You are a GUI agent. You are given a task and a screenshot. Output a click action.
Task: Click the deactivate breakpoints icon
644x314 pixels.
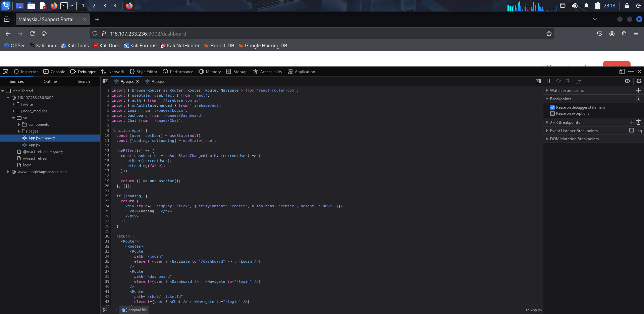[628, 81]
